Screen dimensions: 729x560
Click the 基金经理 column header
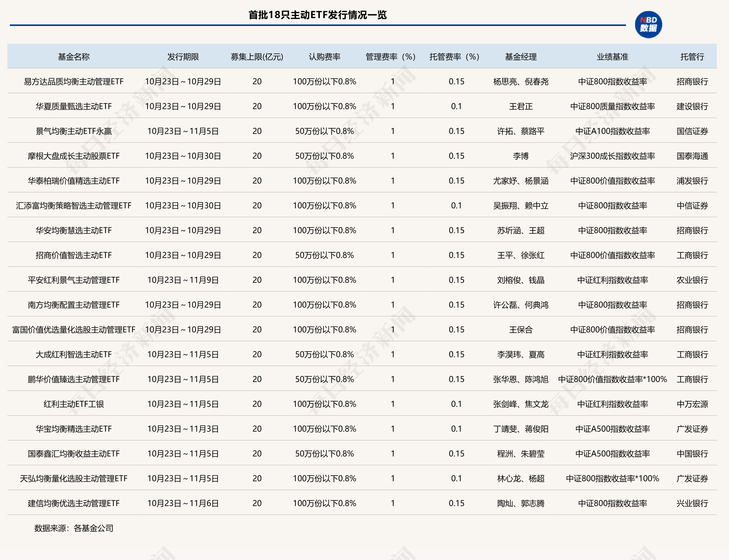coord(521,57)
